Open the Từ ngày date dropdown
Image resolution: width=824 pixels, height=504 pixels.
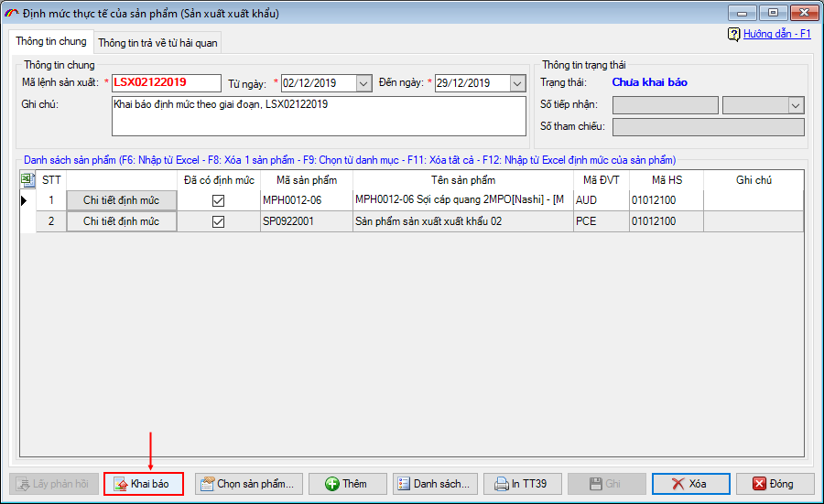pos(363,83)
